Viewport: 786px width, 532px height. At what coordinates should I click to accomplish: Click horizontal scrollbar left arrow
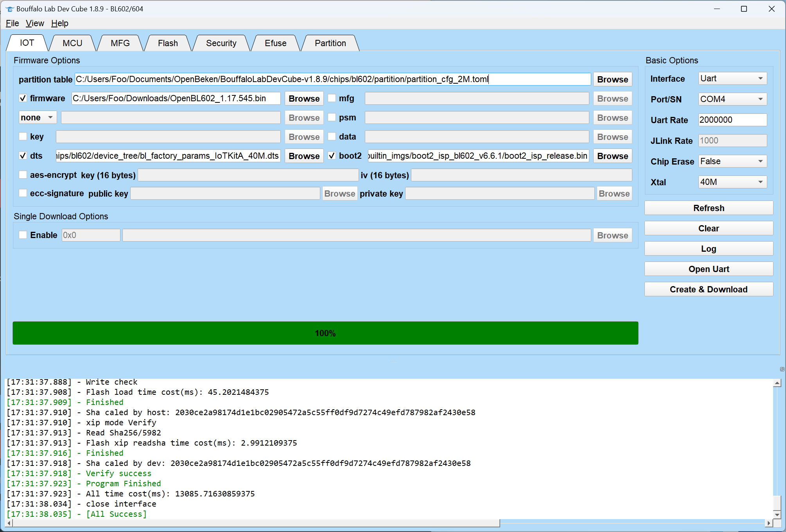9,523
